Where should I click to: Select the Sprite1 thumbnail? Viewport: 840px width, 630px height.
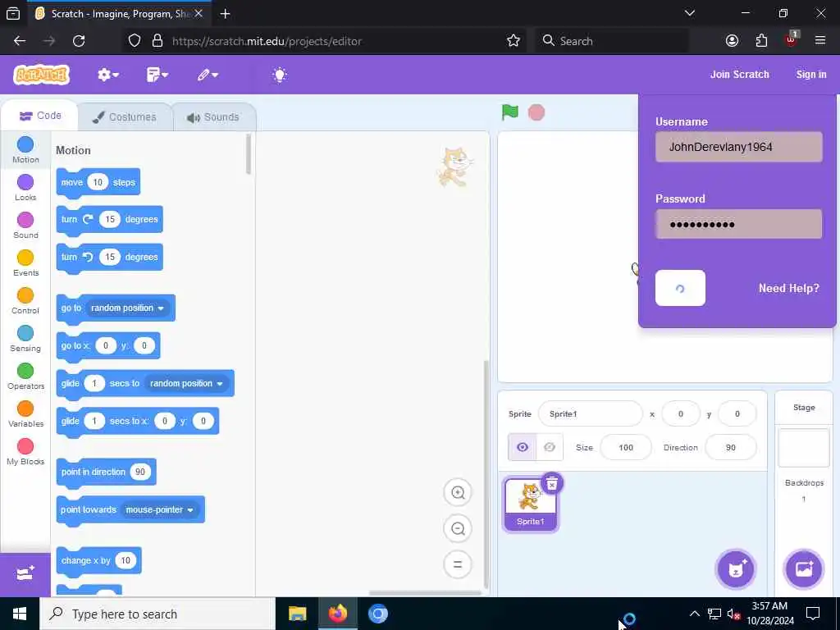(530, 504)
